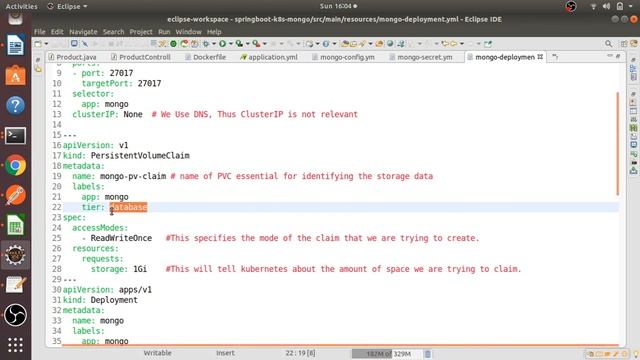640x360 pixels.
Task: Click the Quick Access magnifier icon
Action: 609,44
